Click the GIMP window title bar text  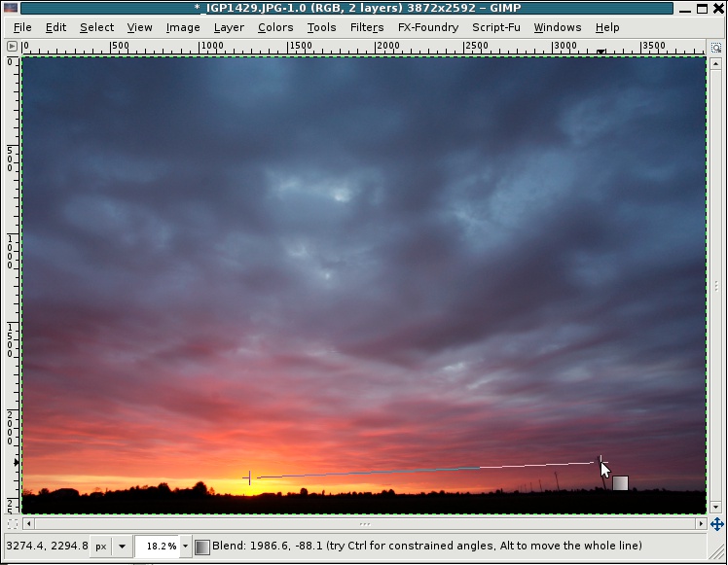(x=357, y=8)
